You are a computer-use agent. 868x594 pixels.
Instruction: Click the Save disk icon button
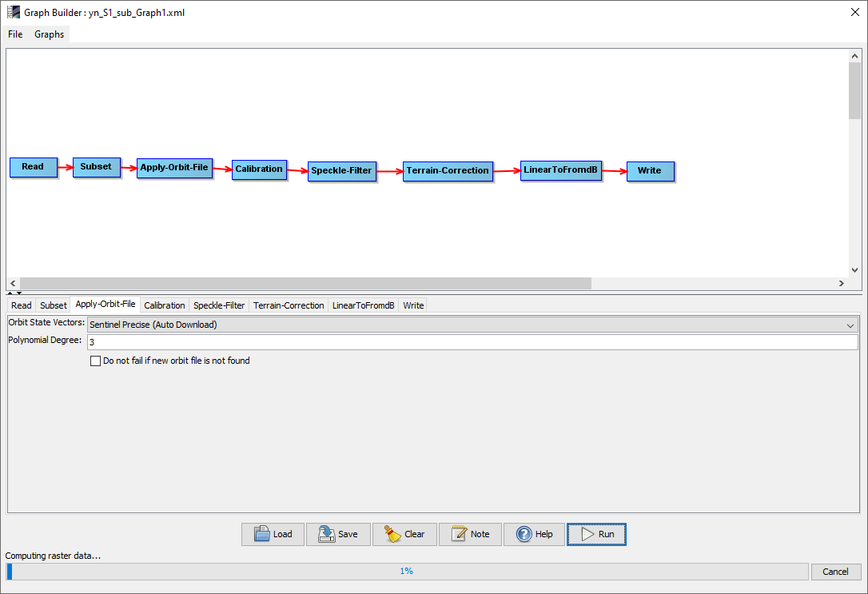pyautogui.click(x=338, y=534)
